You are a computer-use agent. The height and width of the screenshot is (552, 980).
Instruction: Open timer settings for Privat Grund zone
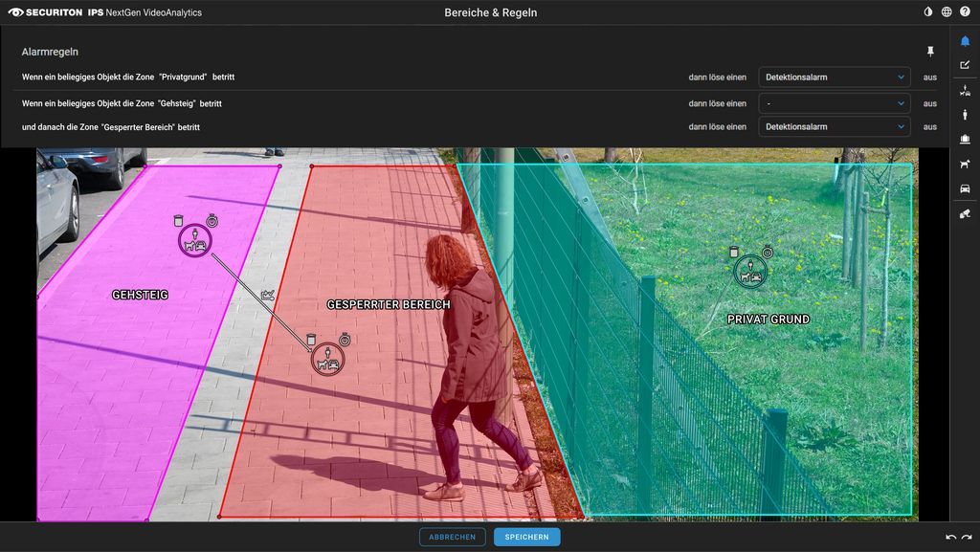click(767, 252)
